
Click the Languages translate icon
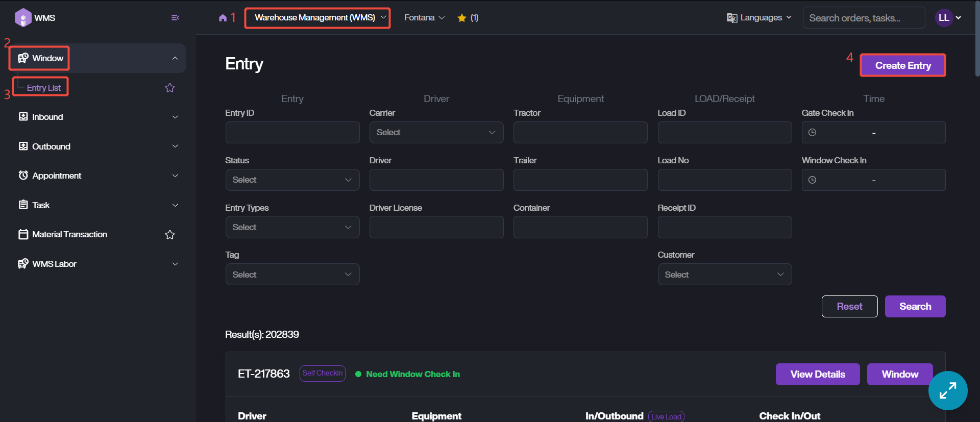pyautogui.click(x=731, y=18)
